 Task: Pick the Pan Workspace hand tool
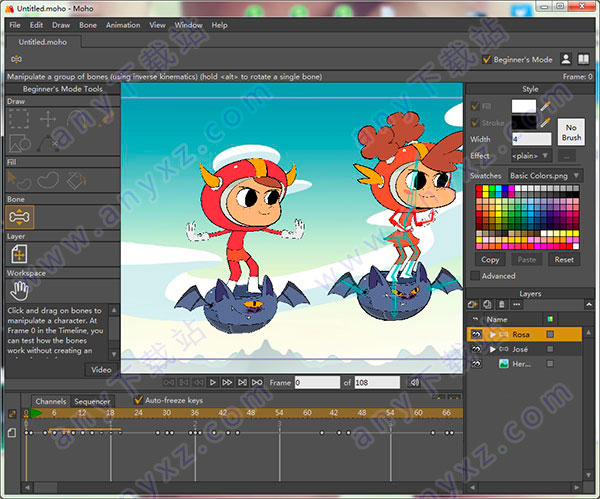pos(19,290)
